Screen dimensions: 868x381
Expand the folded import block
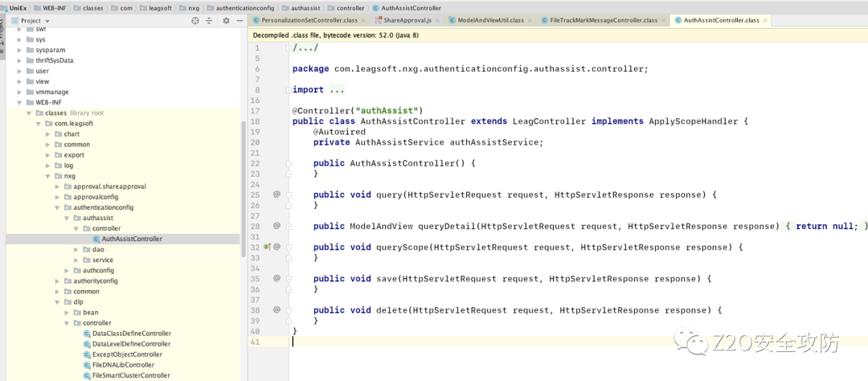pos(289,90)
